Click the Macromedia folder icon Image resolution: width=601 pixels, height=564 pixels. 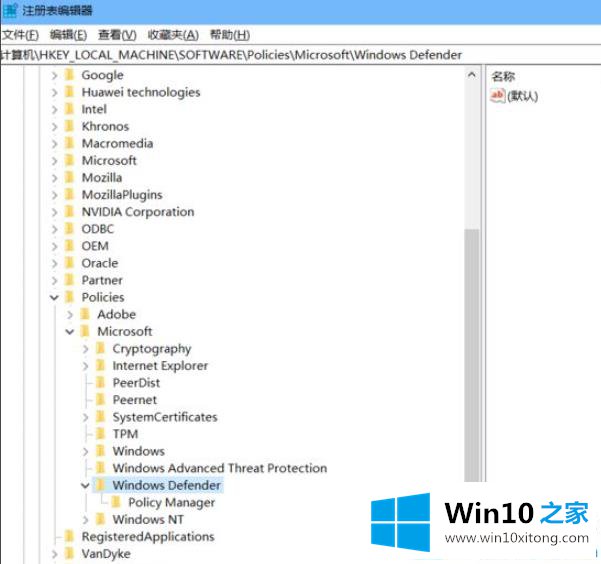tap(69, 143)
